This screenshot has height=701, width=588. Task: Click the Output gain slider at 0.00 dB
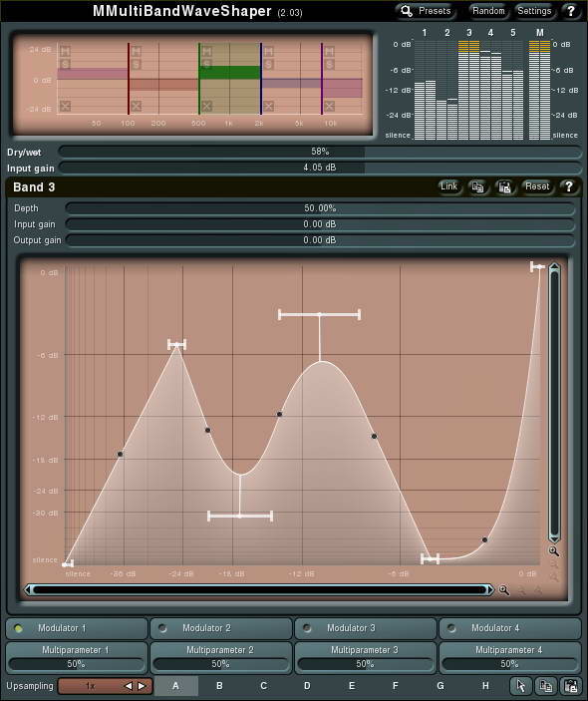320,240
